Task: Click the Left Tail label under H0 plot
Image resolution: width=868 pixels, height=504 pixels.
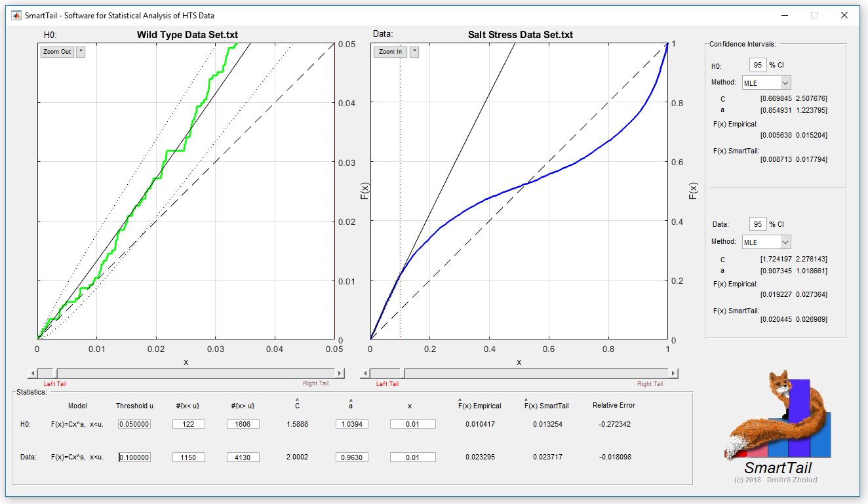Action: click(55, 384)
